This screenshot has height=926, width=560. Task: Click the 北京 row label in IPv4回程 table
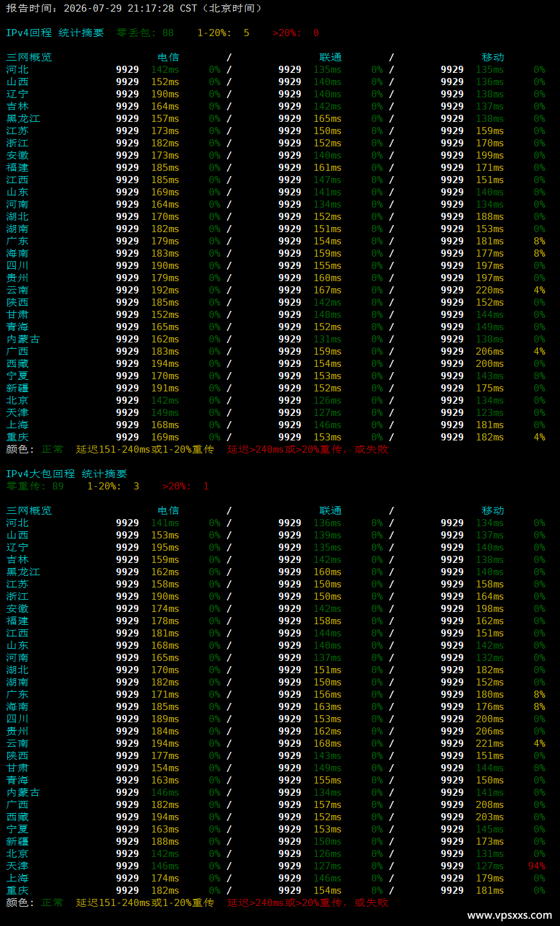click(x=17, y=400)
